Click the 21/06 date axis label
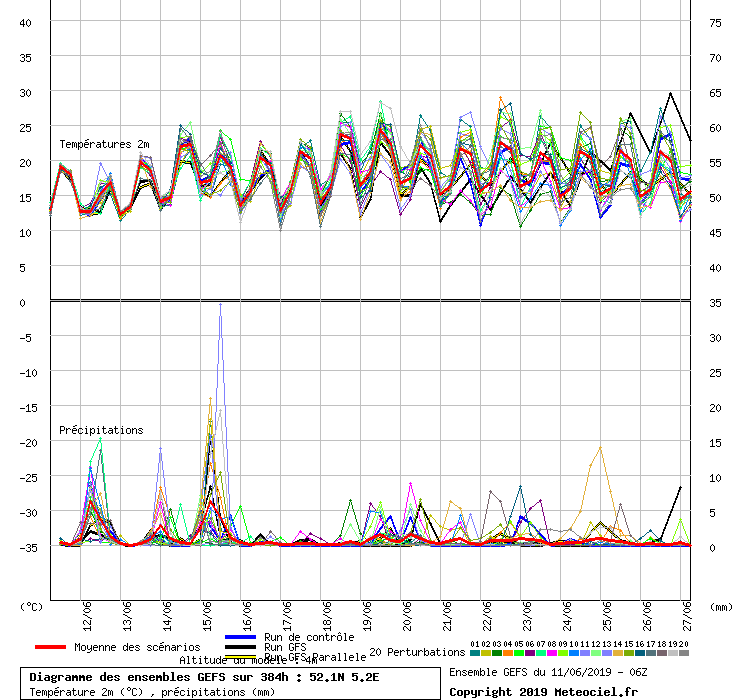740x700 pixels. click(447, 616)
